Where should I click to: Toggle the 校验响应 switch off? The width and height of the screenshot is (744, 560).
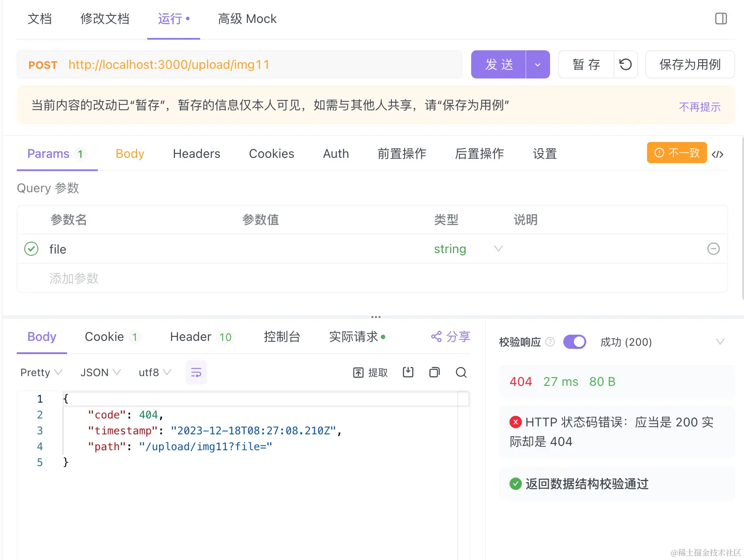[574, 342]
